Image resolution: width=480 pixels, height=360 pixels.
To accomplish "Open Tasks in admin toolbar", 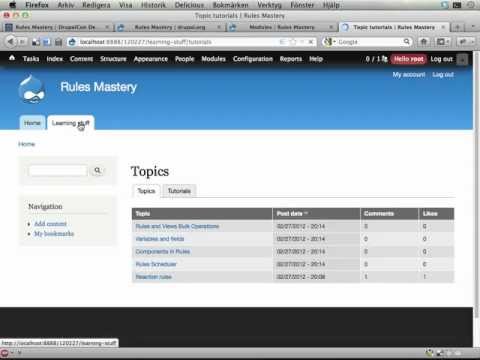I will click(31, 59).
